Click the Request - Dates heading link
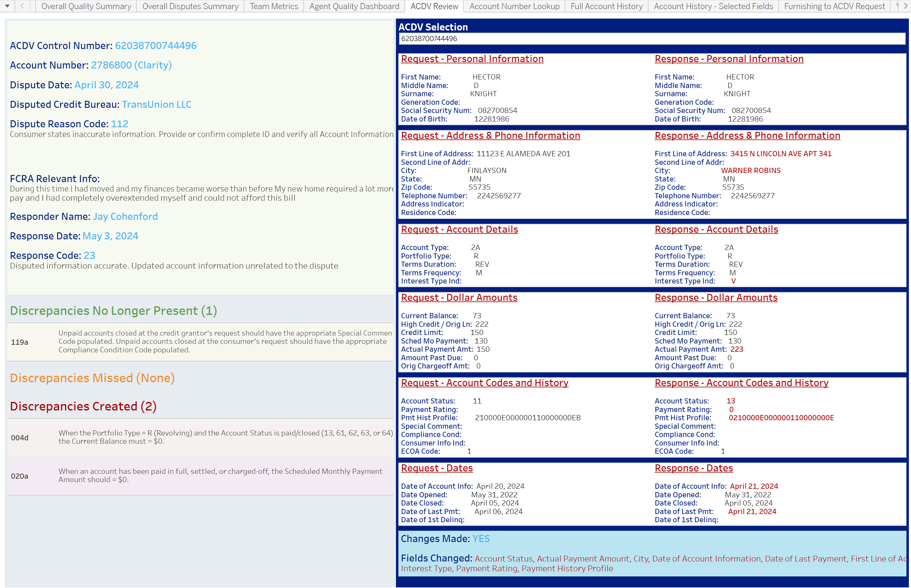This screenshot has height=588, width=911. click(437, 468)
